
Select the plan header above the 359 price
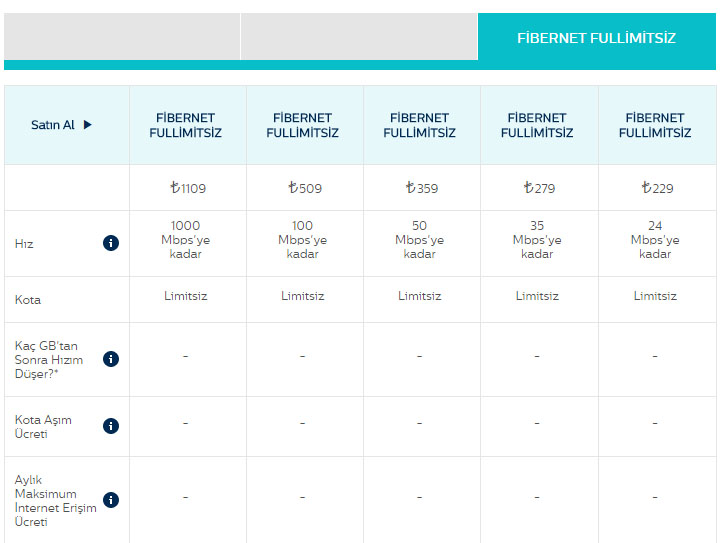(419, 125)
